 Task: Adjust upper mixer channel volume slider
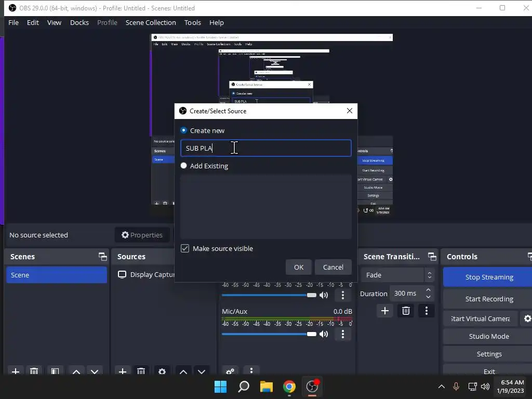pyautogui.click(x=269, y=295)
